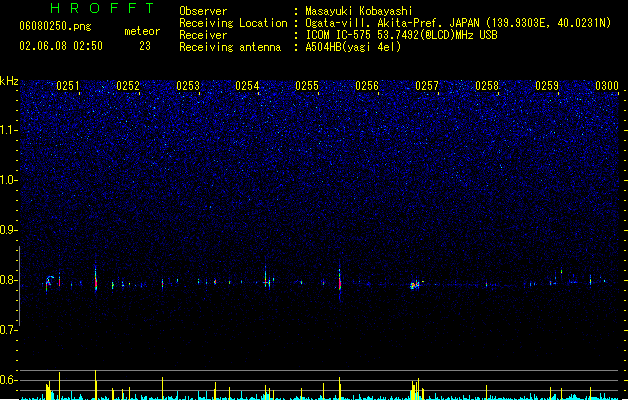
Task: Click the clustered meteor echo before 0257
Action: click(x=415, y=284)
